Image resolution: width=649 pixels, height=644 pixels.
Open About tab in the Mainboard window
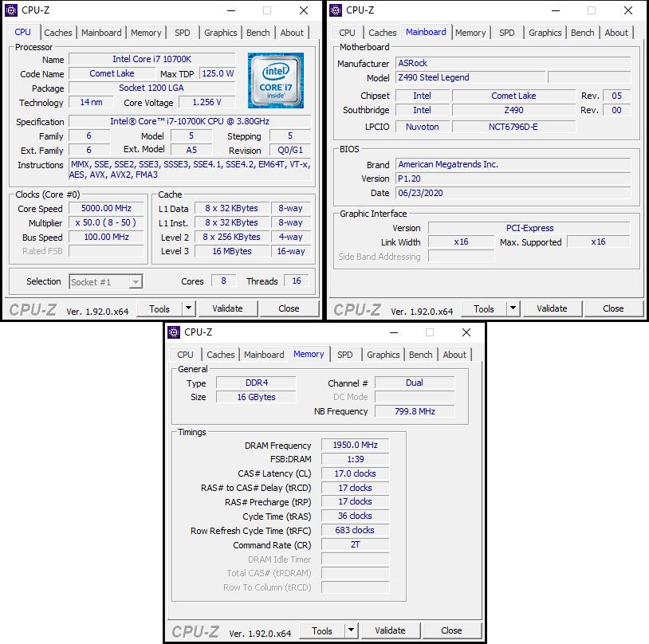616,33
